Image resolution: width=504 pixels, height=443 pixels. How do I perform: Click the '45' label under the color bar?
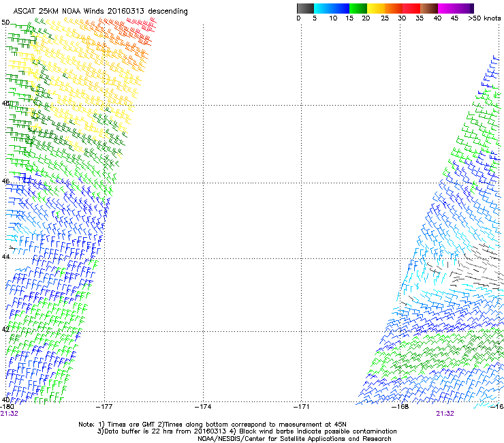tap(454, 18)
